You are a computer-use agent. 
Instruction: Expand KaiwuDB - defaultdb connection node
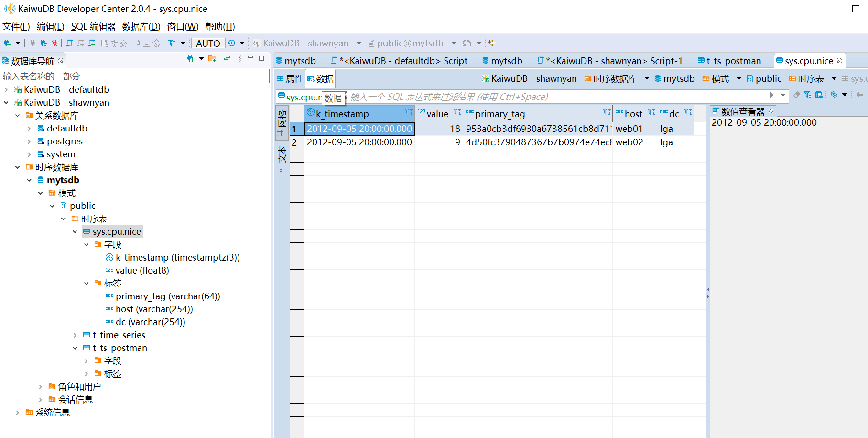6,89
